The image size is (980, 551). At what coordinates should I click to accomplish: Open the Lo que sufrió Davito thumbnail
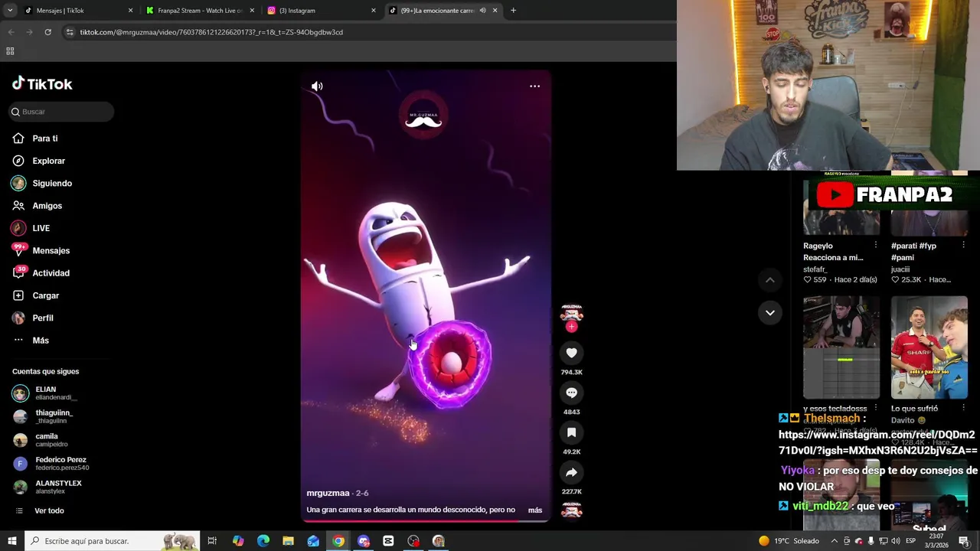(x=929, y=347)
